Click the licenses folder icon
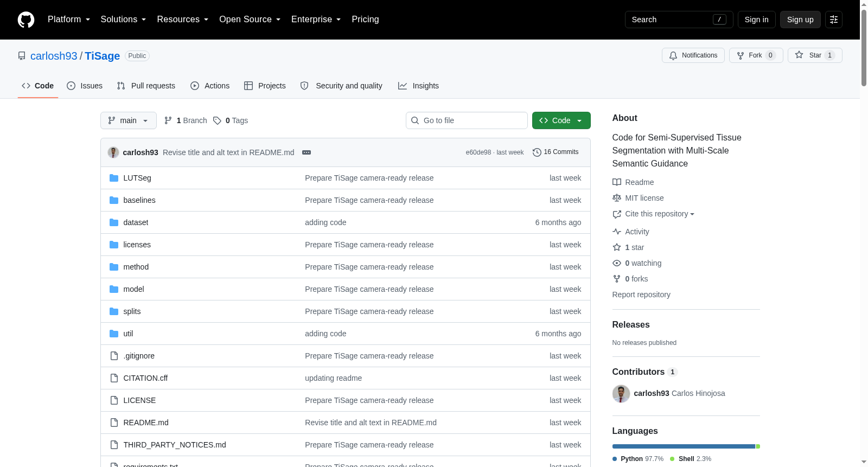The image size is (868, 467). 114,245
